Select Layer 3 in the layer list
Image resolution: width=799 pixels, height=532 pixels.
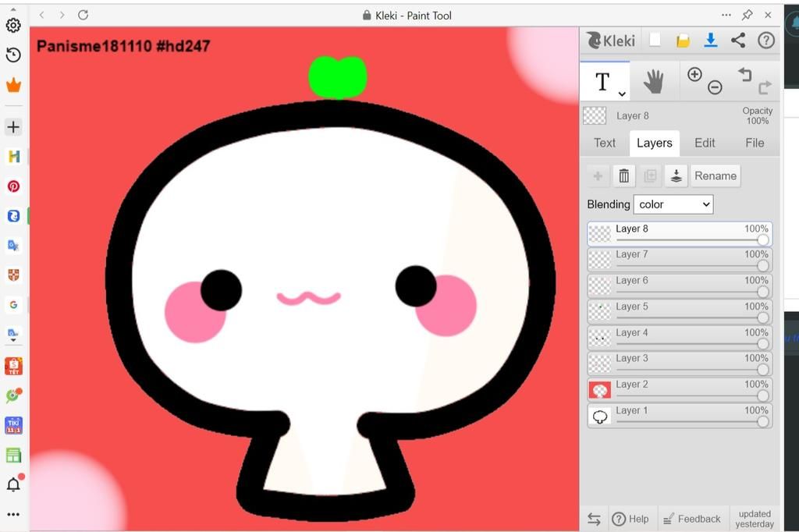(680, 364)
